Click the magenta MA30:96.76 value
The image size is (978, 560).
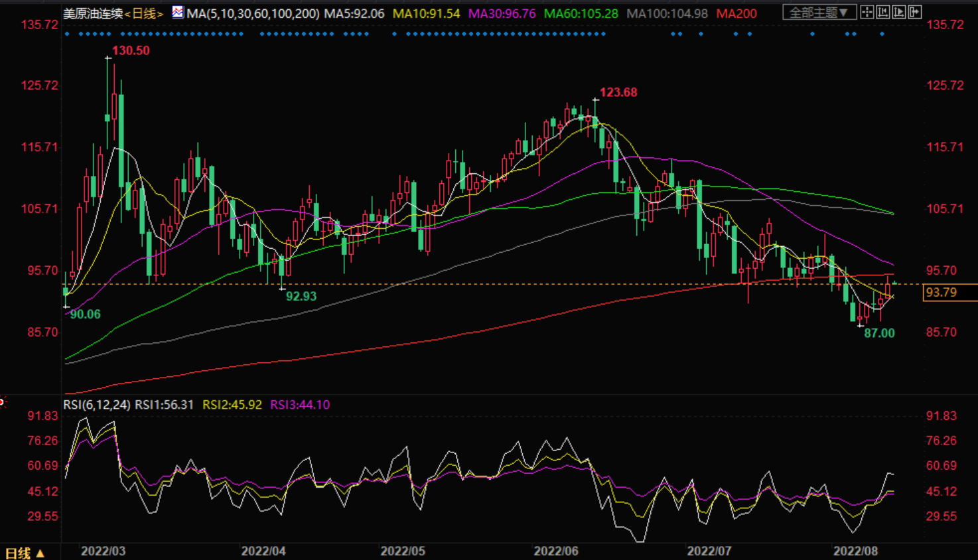point(502,13)
